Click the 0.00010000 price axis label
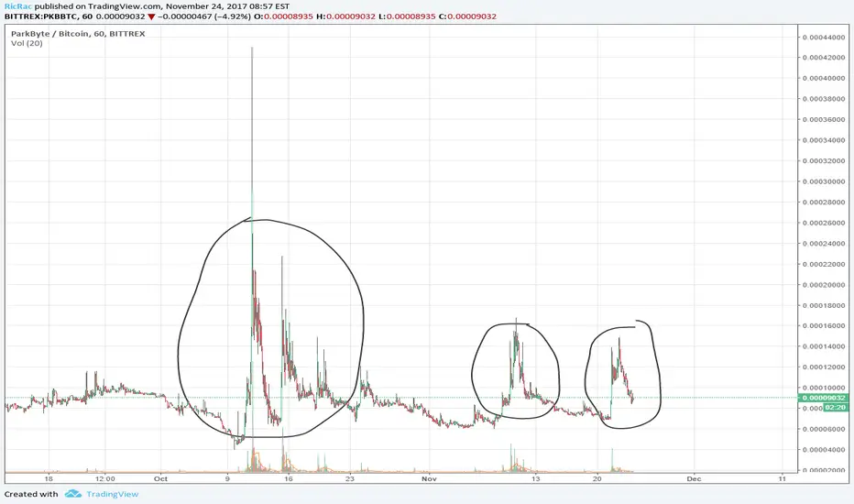 [824, 389]
